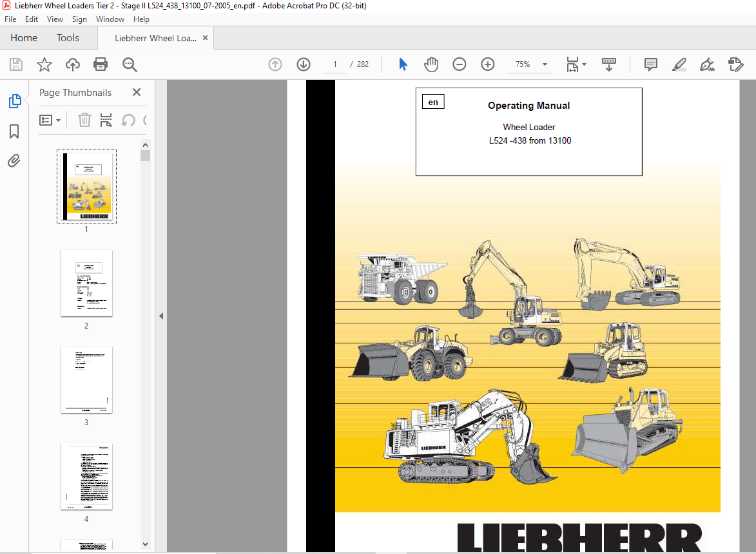756x554 pixels.
Task: Close the Liebherr Wheel Loa... document tab
Action: (x=206, y=37)
